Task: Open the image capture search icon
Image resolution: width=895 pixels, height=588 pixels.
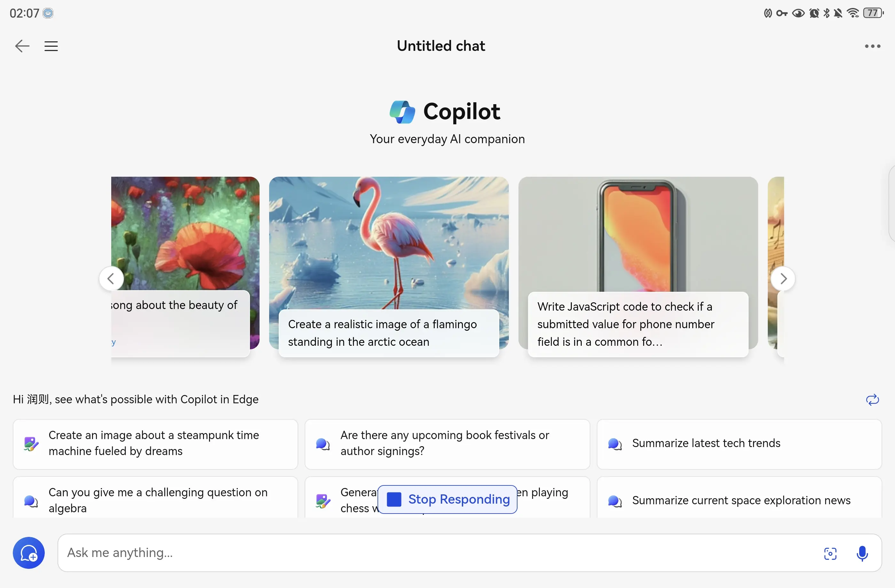Action: tap(830, 553)
